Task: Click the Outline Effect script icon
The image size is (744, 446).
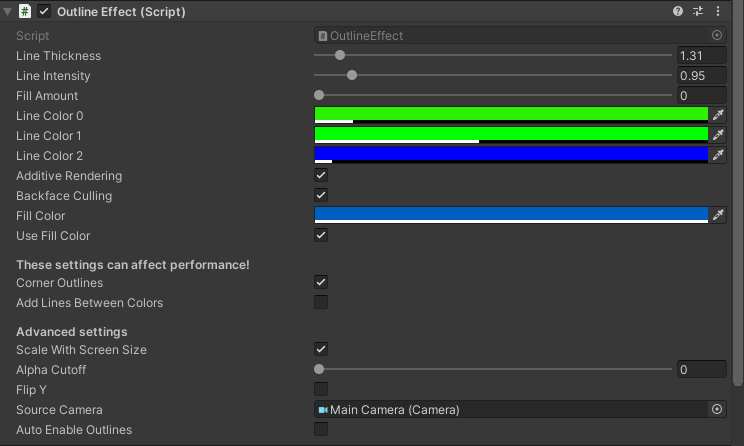Action: pos(25,11)
